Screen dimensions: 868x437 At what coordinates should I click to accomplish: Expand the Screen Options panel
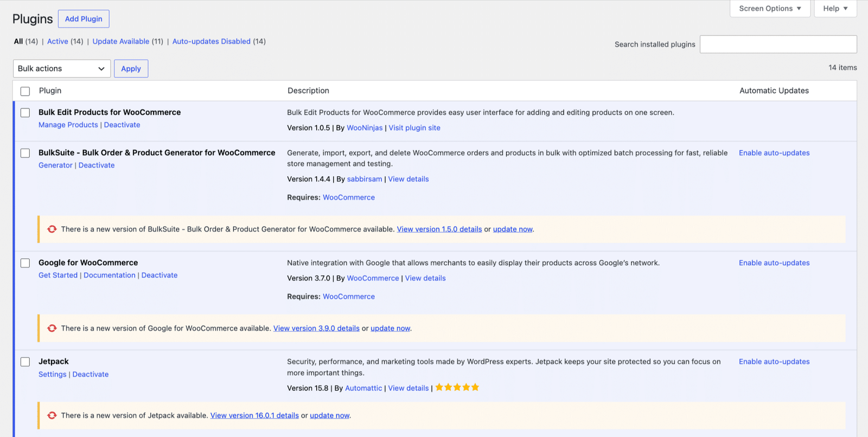pyautogui.click(x=770, y=9)
